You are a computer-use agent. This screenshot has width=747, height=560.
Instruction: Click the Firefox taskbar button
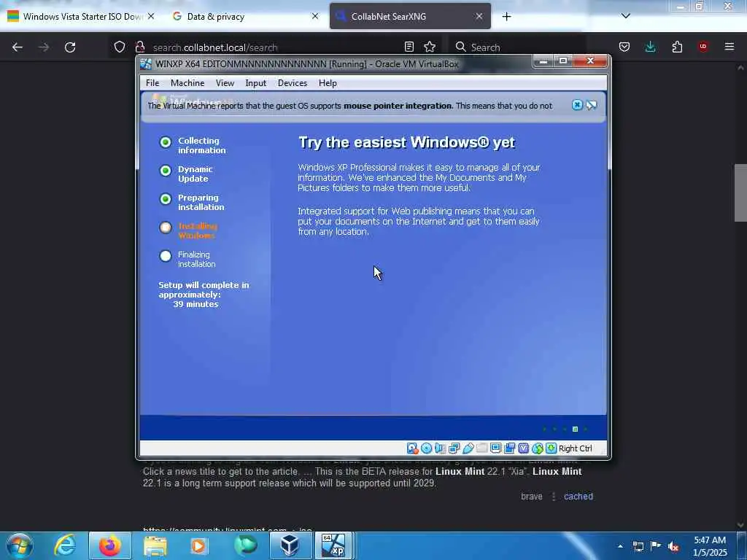(109, 545)
